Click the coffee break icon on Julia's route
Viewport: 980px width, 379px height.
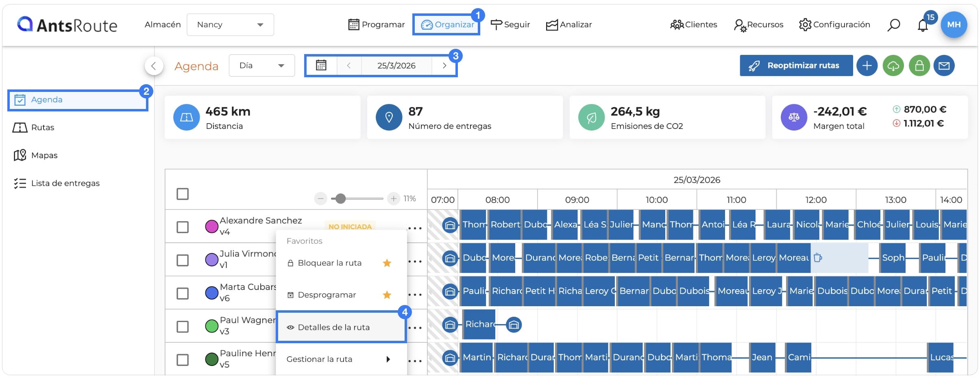[818, 257]
